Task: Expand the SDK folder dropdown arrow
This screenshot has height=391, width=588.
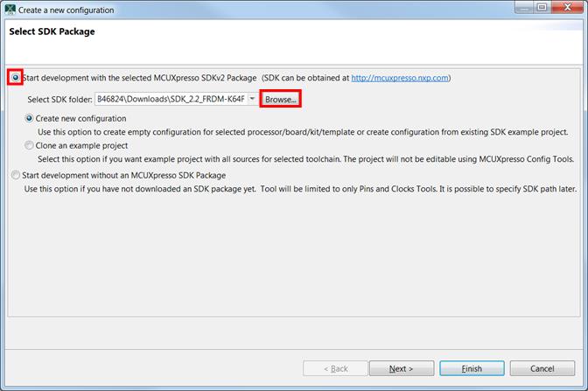Action: (x=252, y=99)
